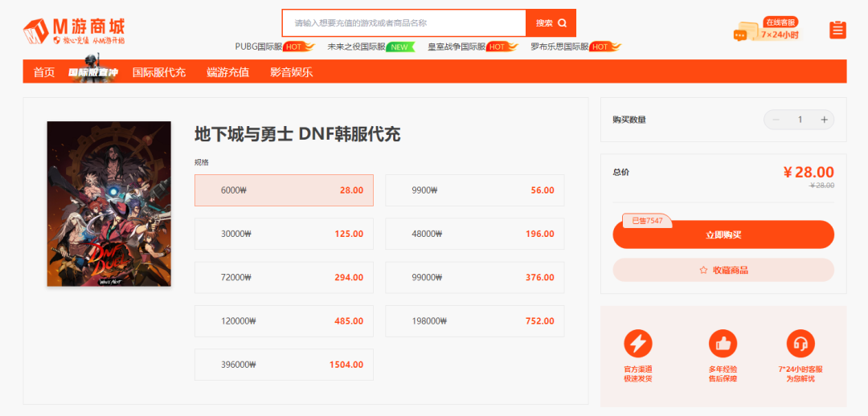Image resolution: width=868 pixels, height=416 pixels.
Task: Open 端游充值 navigation item
Action: point(228,72)
